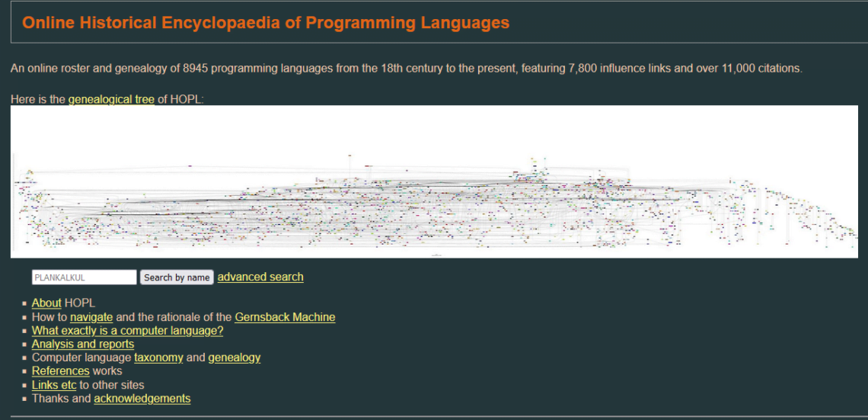Click the Online Historical Encyclopaedia page title

pyautogui.click(x=266, y=23)
